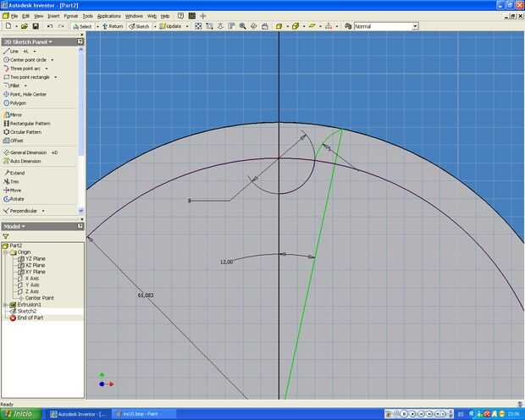The height and width of the screenshot is (420, 525).
Task: Switch to Autodesk Inventor taskbar button
Action: tap(79, 414)
